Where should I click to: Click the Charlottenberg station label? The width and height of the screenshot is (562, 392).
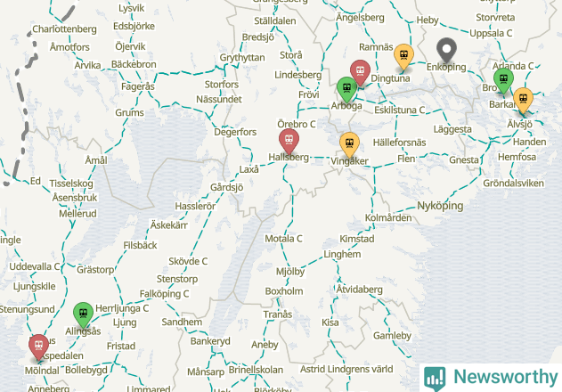(x=64, y=29)
